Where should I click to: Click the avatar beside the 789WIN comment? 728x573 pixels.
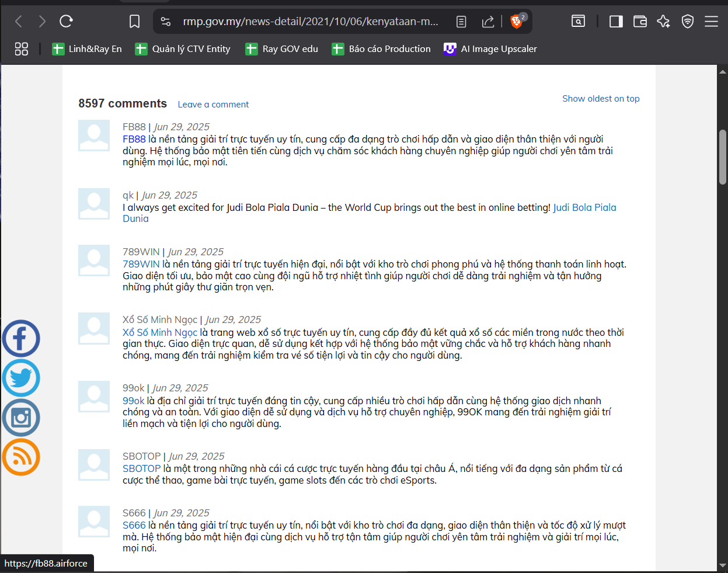[94, 261]
